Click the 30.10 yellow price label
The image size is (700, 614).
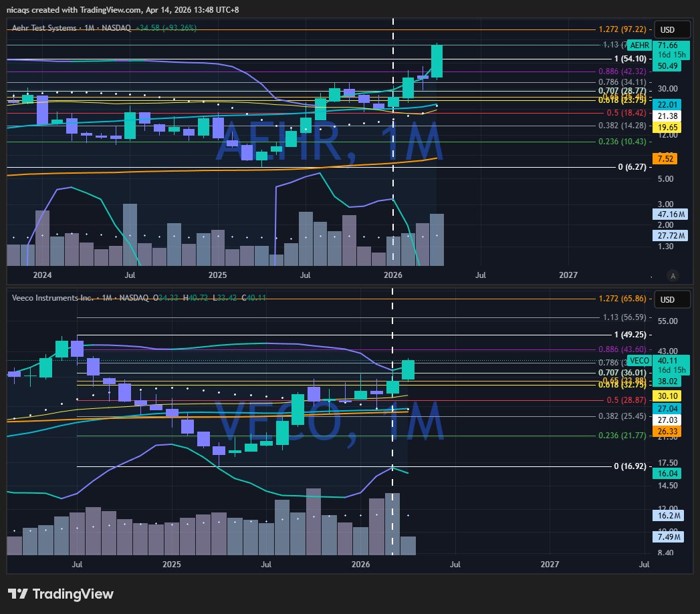(667, 396)
